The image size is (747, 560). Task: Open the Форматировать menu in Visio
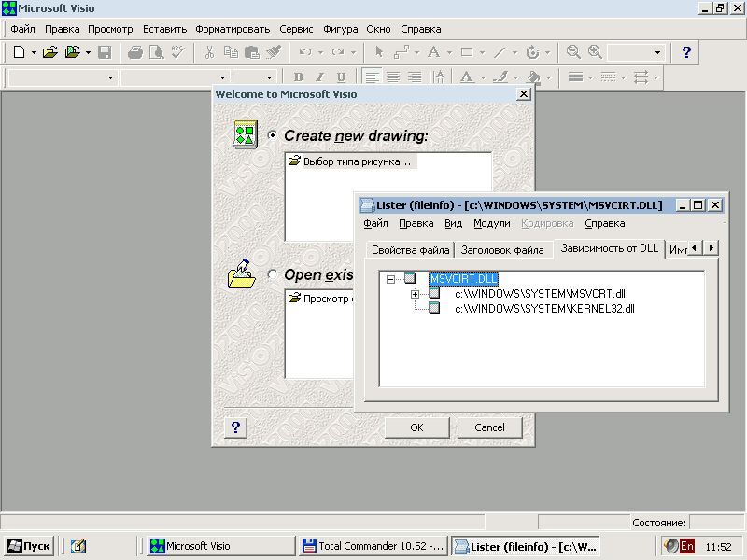pyautogui.click(x=233, y=29)
